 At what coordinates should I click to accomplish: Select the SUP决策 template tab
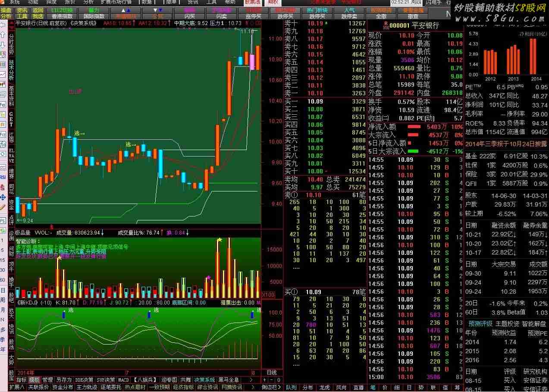[106, 380]
